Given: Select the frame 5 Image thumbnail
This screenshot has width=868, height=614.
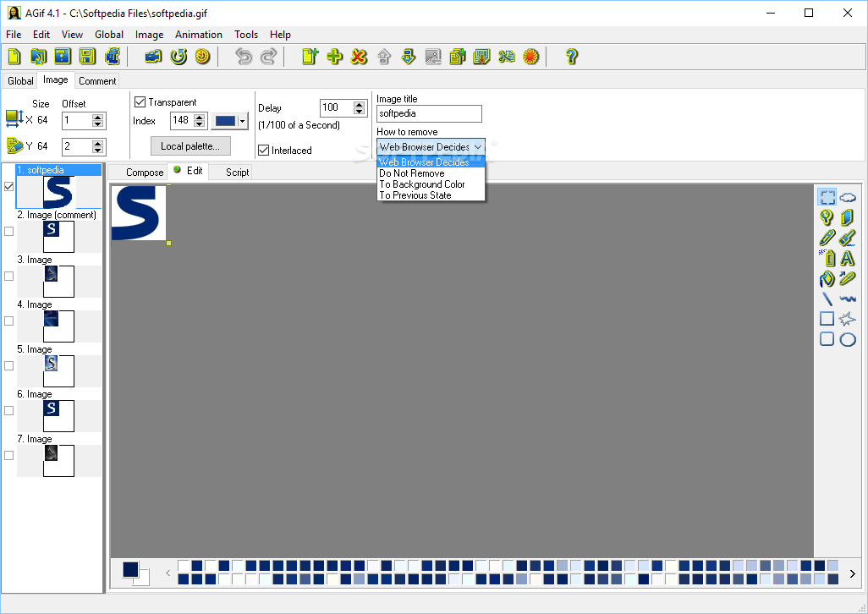Looking at the screenshot, I should click(x=58, y=371).
